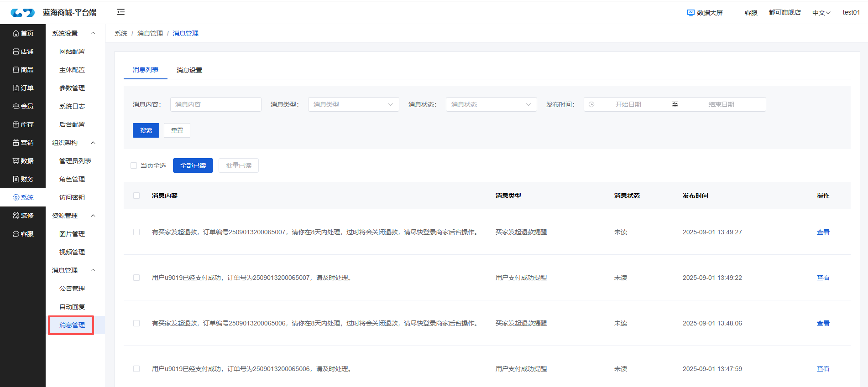Open the 店铺 store section
Screen dimensions: 868x387
(23, 52)
